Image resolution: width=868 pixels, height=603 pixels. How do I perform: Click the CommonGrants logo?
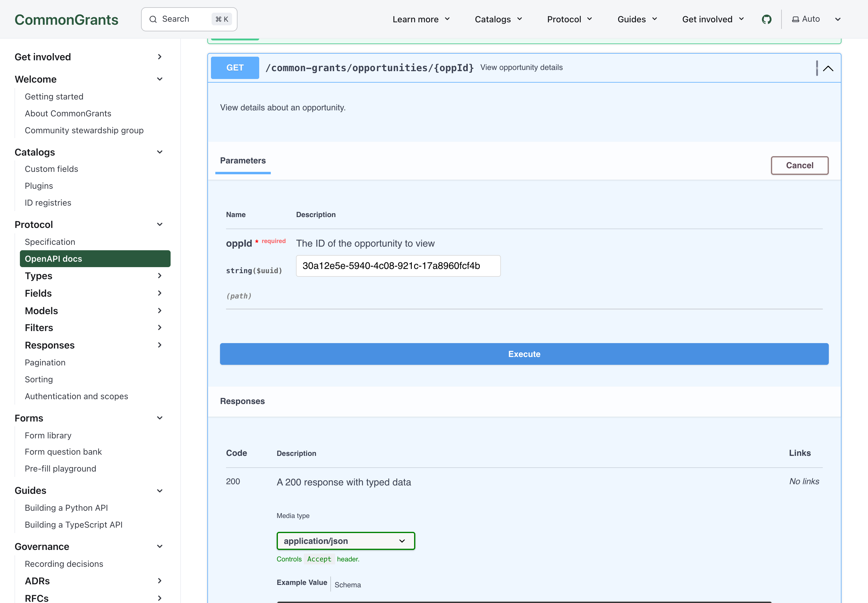(x=67, y=20)
